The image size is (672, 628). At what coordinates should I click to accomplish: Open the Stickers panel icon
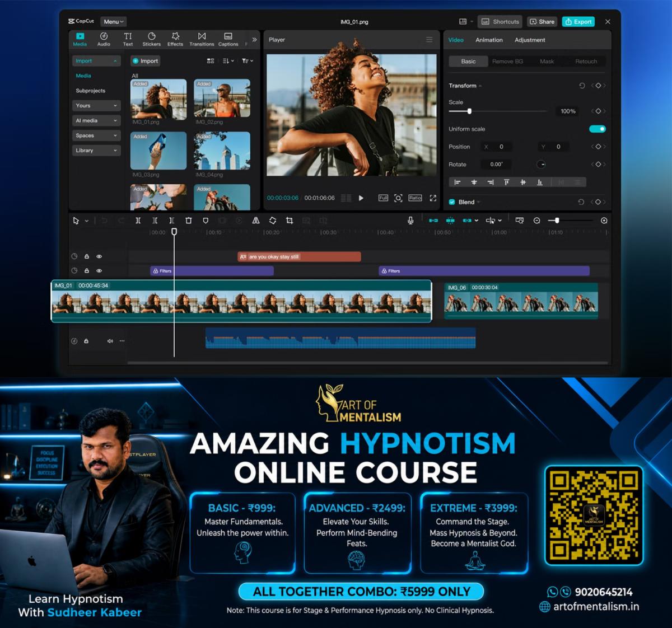tap(151, 39)
